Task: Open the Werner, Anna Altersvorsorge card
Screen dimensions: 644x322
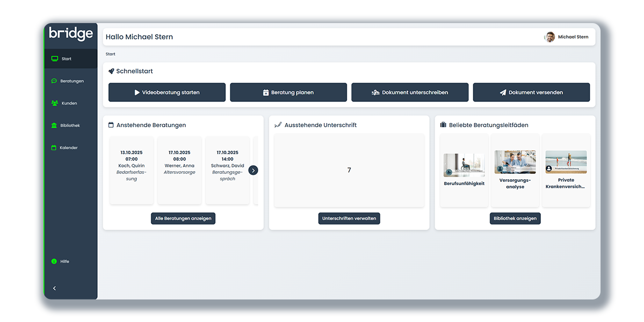Action: [179, 170]
